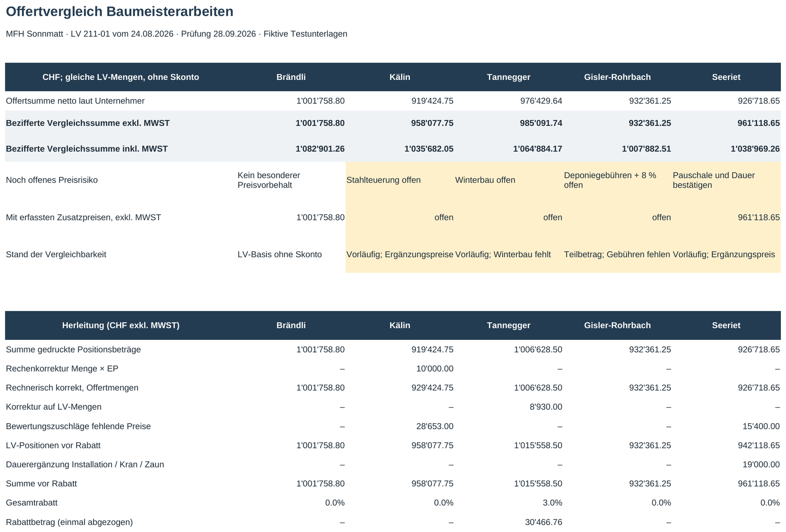The width and height of the screenshot is (786, 532).
Task: Select label 'Rechnerisch korrekt, Offertmengen'
Action: pos(72,388)
